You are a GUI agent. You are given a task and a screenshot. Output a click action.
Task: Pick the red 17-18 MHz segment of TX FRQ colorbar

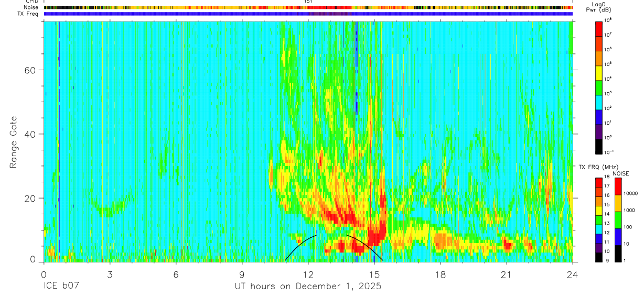pyautogui.click(x=598, y=182)
